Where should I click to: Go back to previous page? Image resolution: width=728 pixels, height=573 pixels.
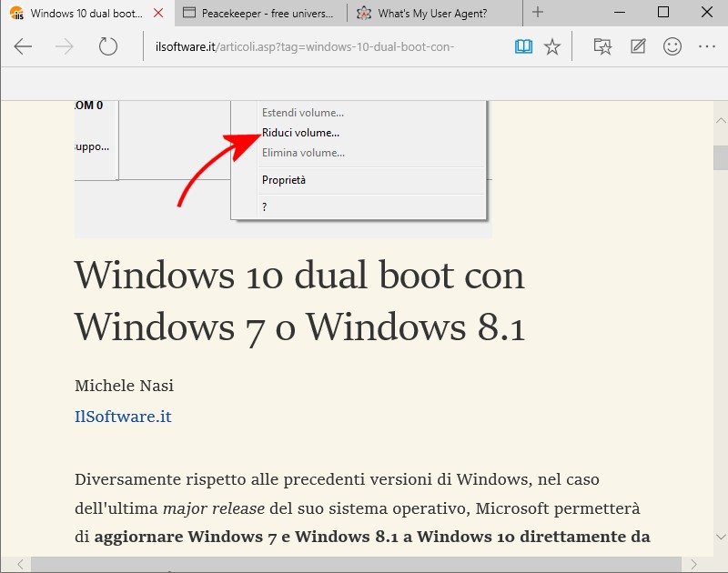pos(23,46)
